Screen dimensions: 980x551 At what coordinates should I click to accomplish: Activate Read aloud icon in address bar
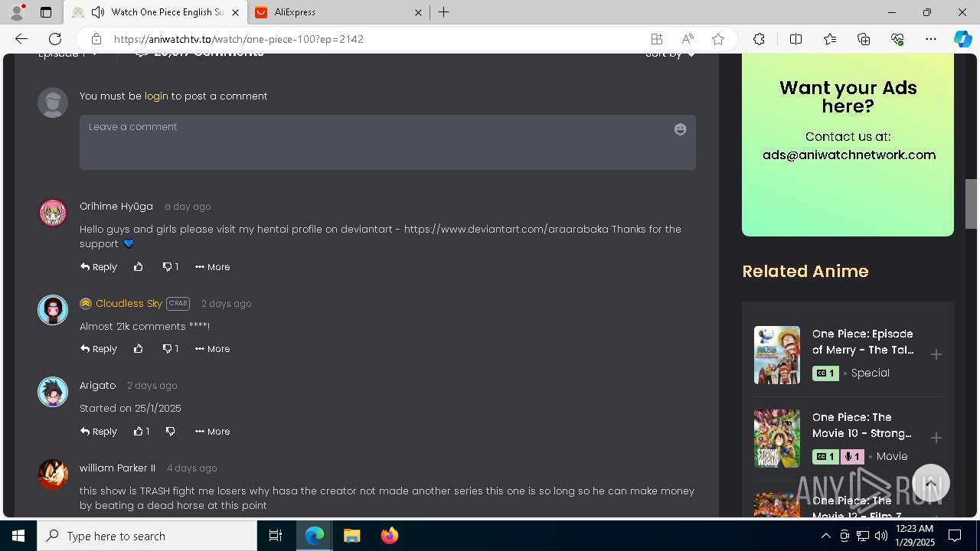coord(688,39)
